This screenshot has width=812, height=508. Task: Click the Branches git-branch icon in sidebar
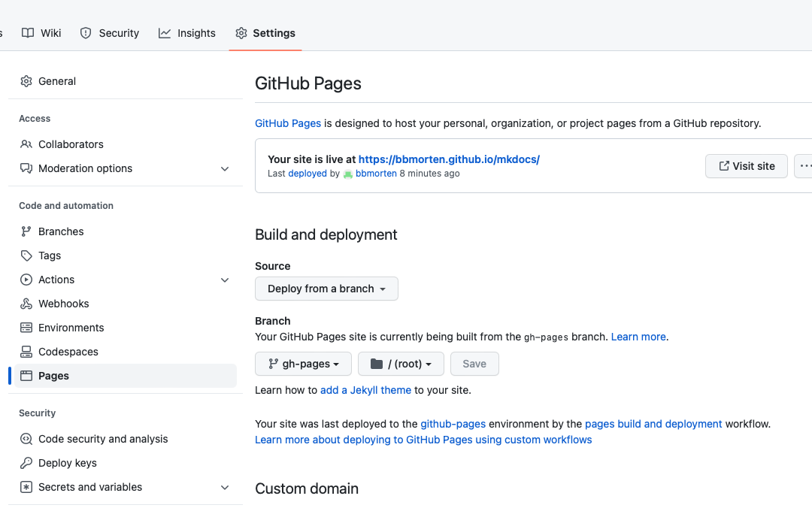pyautogui.click(x=26, y=231)
